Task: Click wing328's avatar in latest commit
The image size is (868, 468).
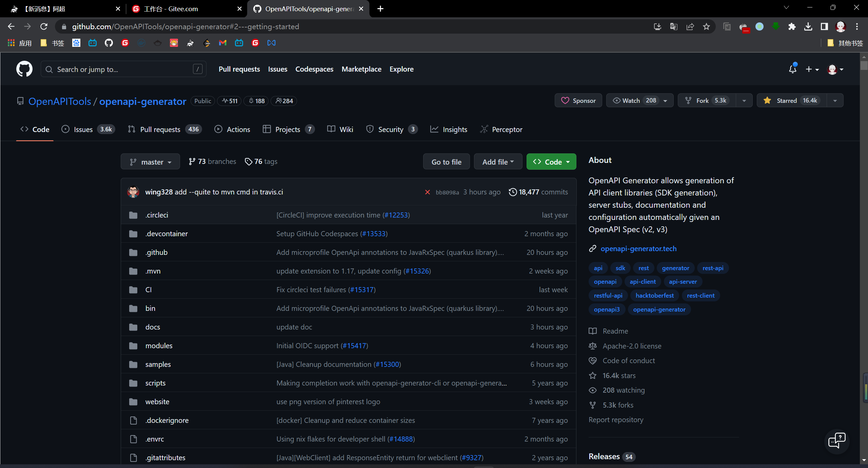Action: pyautogui.click(x=133, y=192)
